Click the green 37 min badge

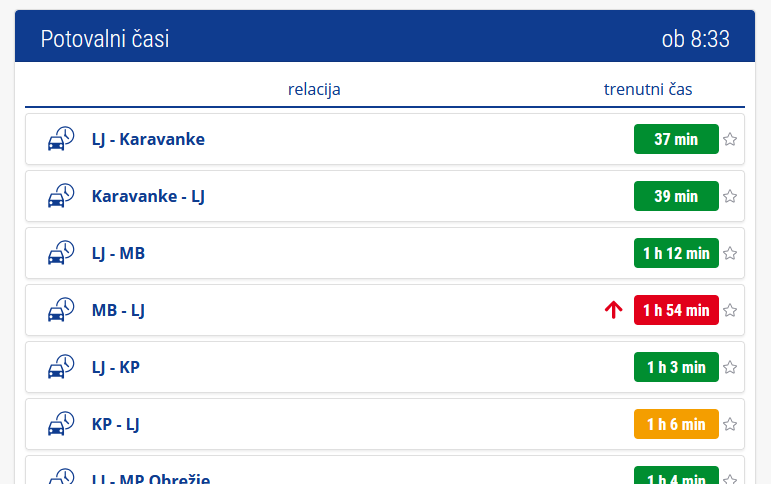pos(676,139)
